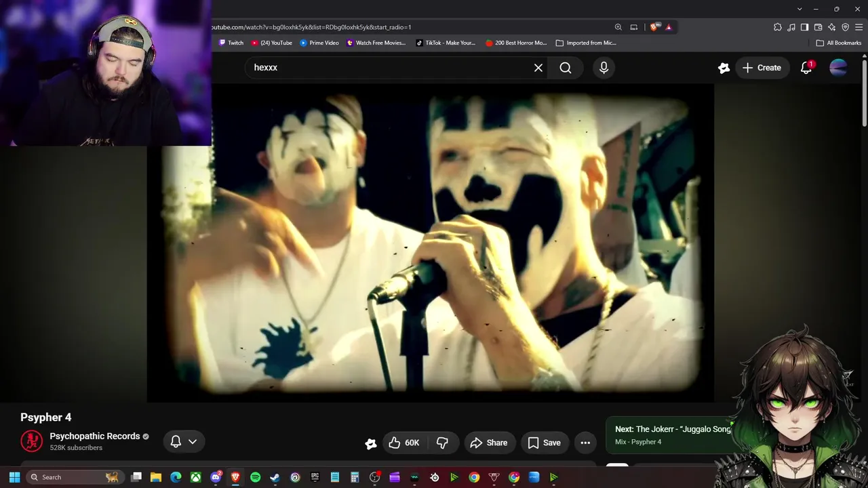Open SteelSeries app on the taskbar
Screen dimensions: 868x488
[435, 477]
